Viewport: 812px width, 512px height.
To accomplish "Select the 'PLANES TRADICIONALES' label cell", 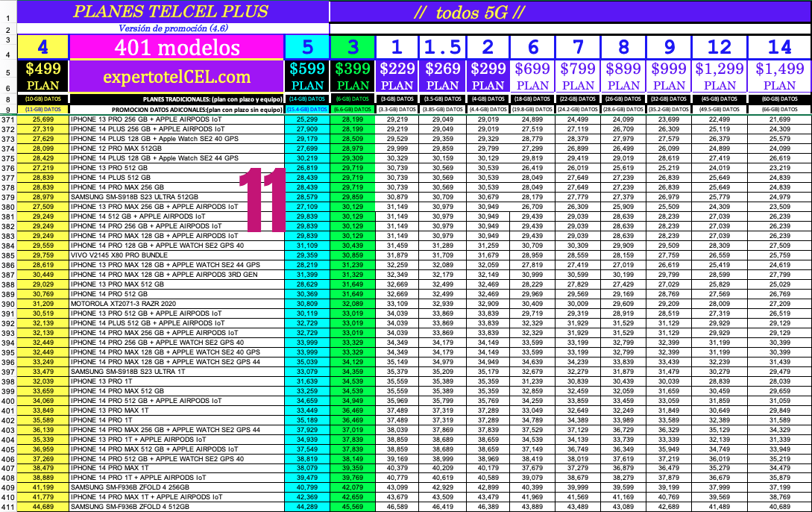I will tap(177, 99).
